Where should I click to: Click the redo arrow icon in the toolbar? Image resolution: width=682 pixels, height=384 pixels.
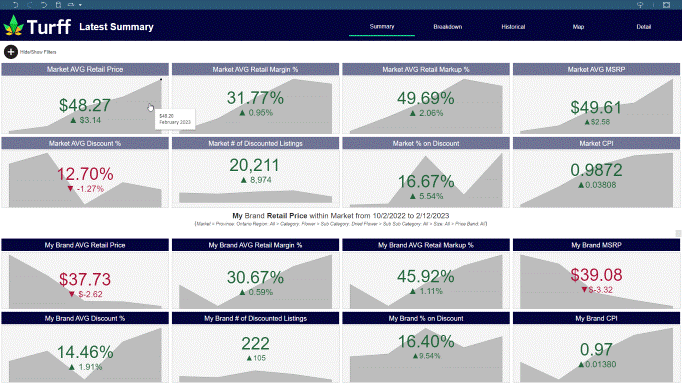[x=30, y=5]
